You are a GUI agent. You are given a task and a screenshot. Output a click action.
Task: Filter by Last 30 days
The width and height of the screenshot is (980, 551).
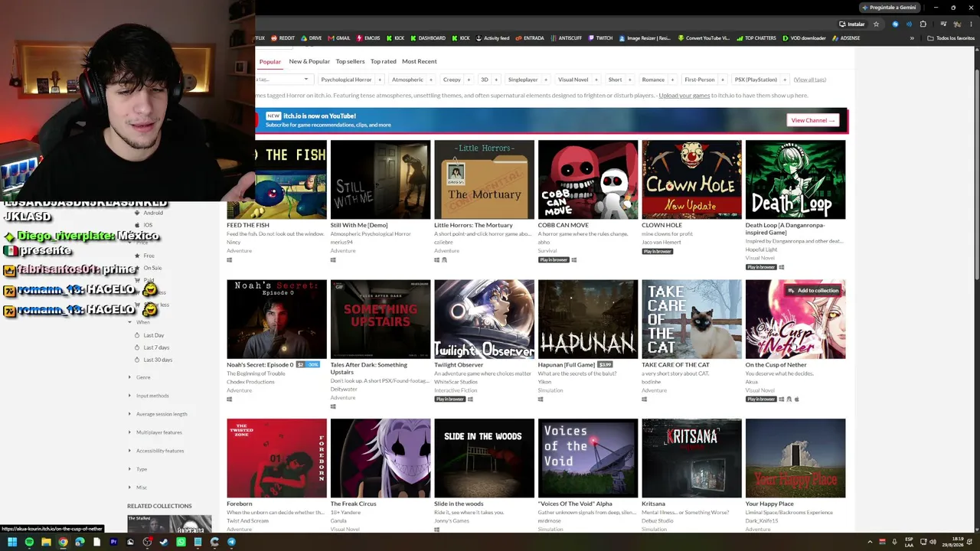point(157,360)
